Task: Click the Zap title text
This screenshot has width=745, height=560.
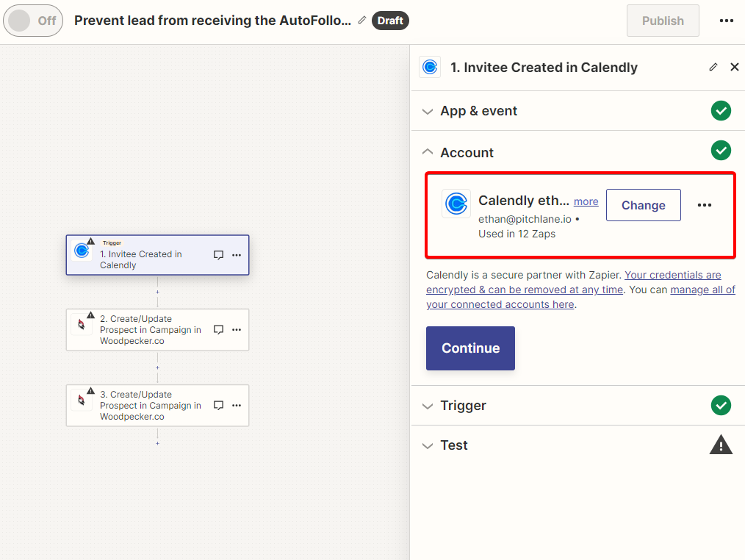Action: (x=212, y=21)
